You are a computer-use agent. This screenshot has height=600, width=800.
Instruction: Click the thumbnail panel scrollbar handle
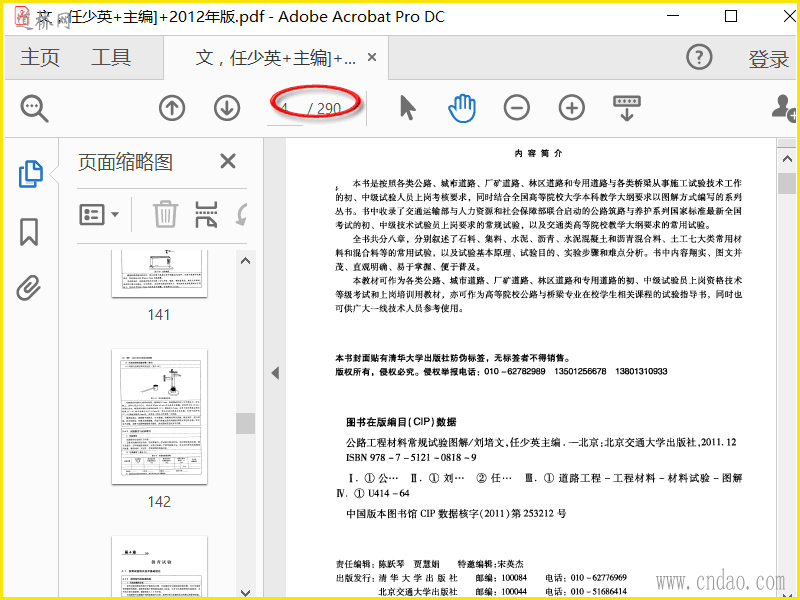point(245,423)
